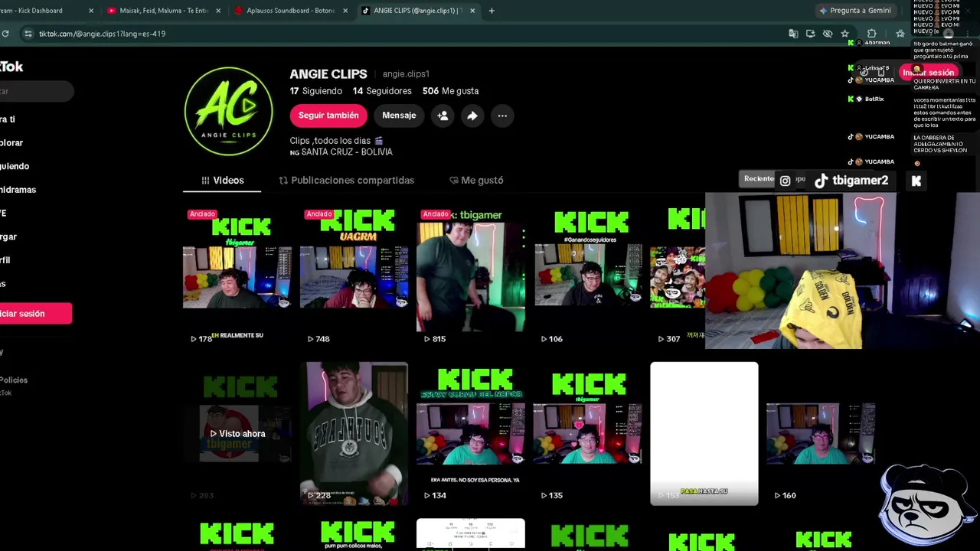
Task: Click the install app icon in address bar
Action: tap(810, 34)
